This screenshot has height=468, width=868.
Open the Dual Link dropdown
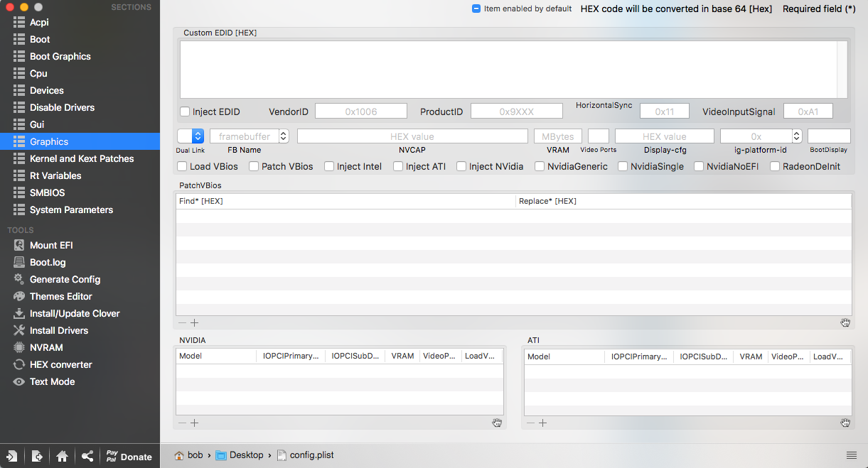pos(191,136)
